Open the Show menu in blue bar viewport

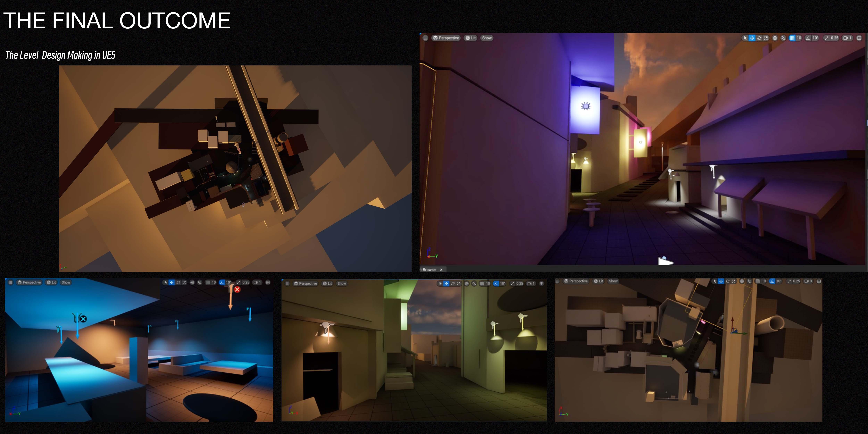66,282
